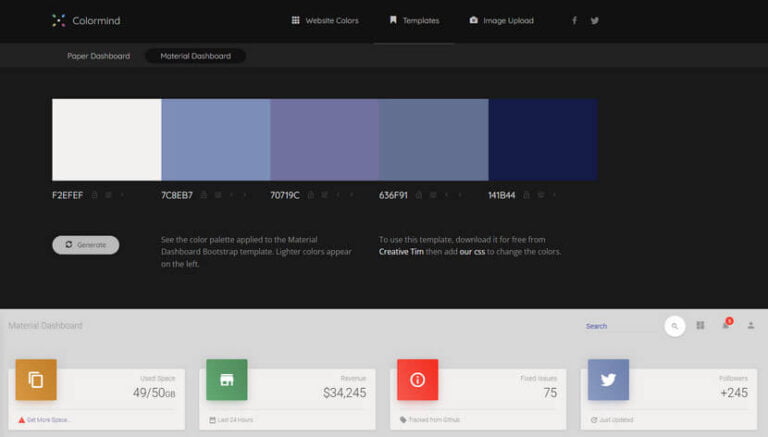Lock the 70719C color

click(x=311, y=195)
